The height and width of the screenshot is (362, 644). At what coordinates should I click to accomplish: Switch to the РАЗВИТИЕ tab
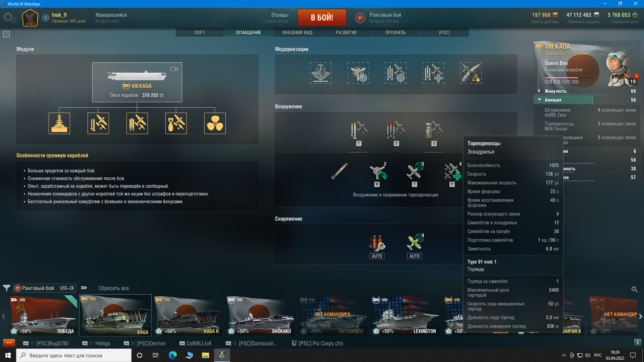pyautogui.click(x=346, y=33)
